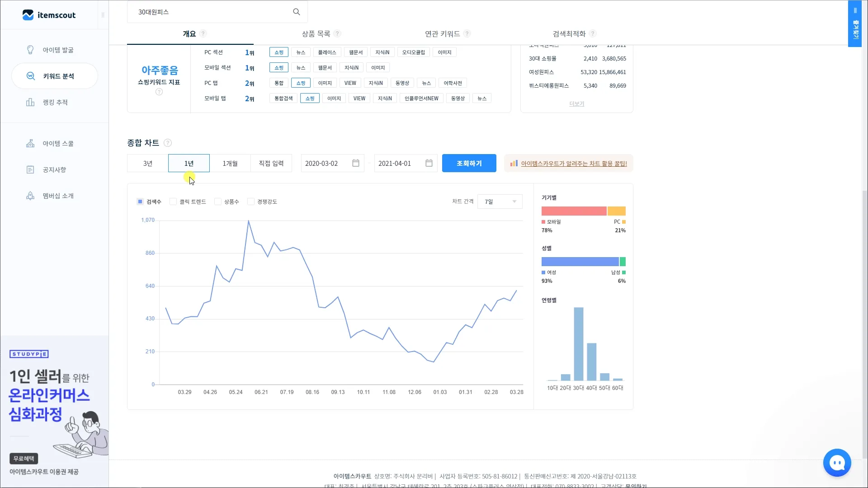
Task: Open the chat support bubble
Action: pos(837,462)
